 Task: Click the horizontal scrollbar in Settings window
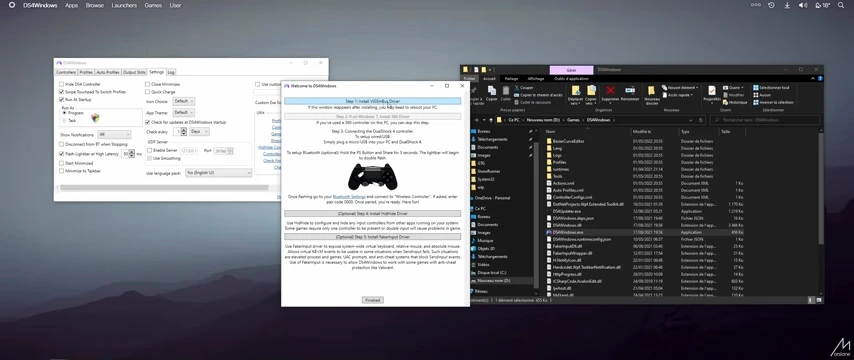165,187
